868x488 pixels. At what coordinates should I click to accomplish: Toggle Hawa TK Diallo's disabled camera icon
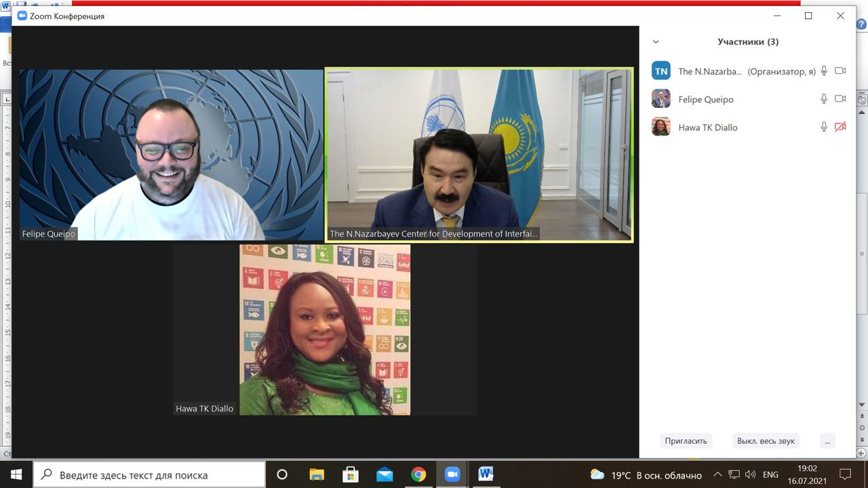click(x=840, y=127)
